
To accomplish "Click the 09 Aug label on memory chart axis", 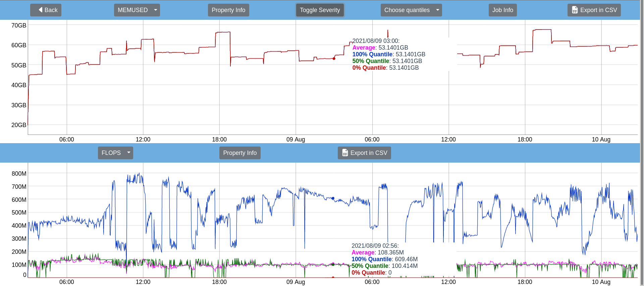I will [x=296, y=139].
